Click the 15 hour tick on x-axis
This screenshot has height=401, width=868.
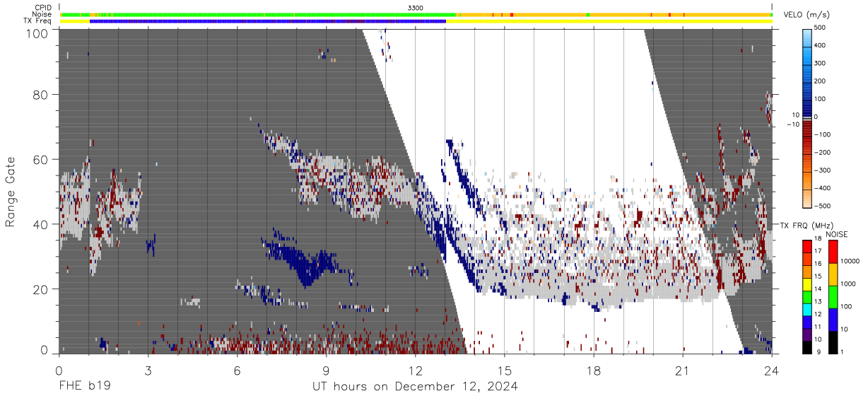[x=505, y=369]
